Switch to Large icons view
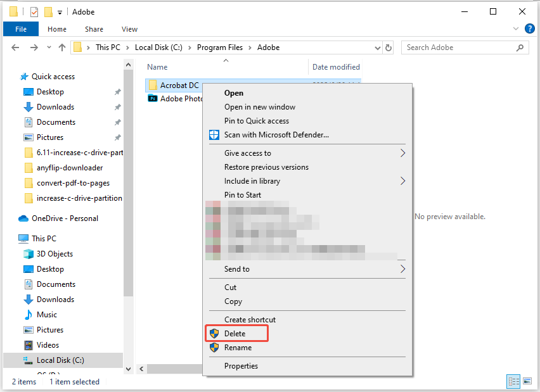Image resolution: width=540 pixels, height=392 pixels. pyautogui.click(x=527, y=381)
